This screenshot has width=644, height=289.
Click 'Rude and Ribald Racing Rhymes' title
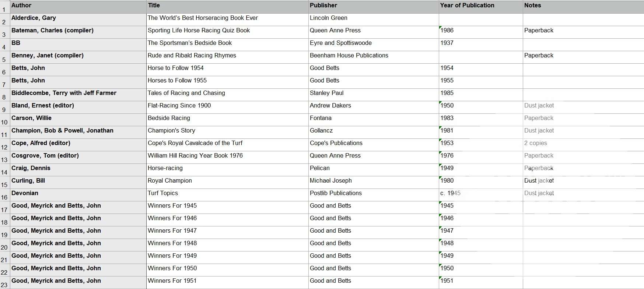[227, 57]
